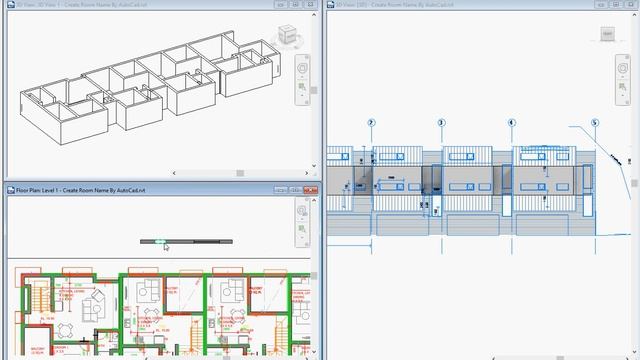The height and width of the screenshot is (360, 640).
Task: Click document icon in right view title bar
Action: [331, 4]
